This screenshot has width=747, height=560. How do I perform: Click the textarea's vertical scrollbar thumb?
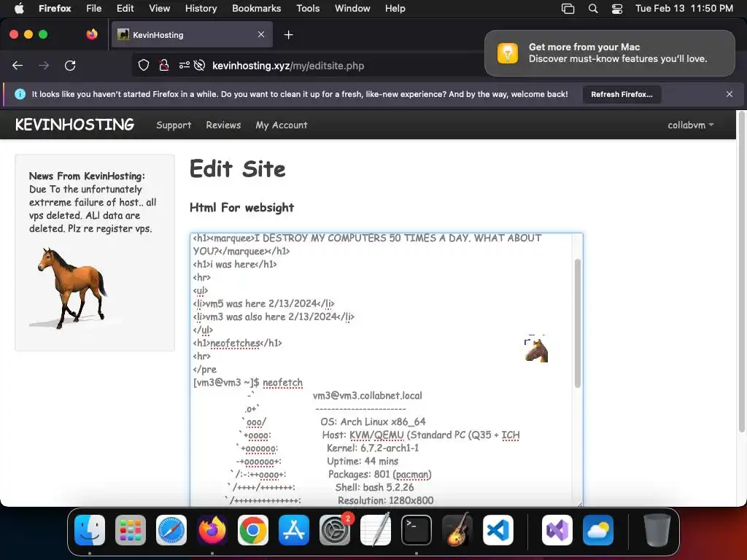[x=578, y=323]
